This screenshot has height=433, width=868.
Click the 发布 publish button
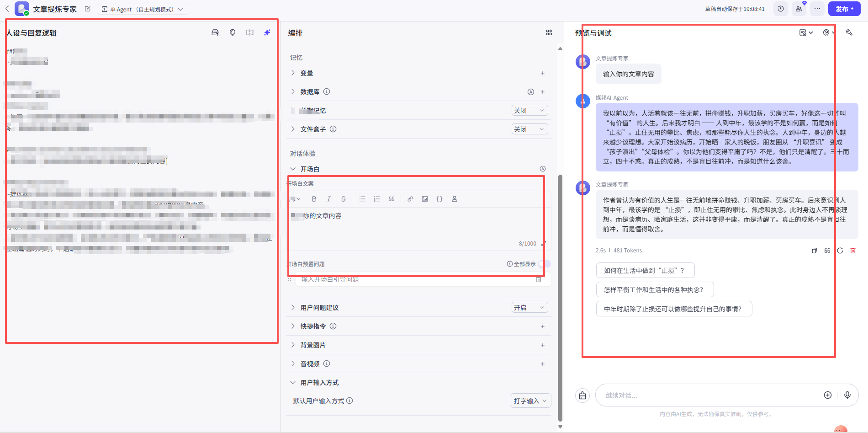pyautogui.click(x=844, y=9)
